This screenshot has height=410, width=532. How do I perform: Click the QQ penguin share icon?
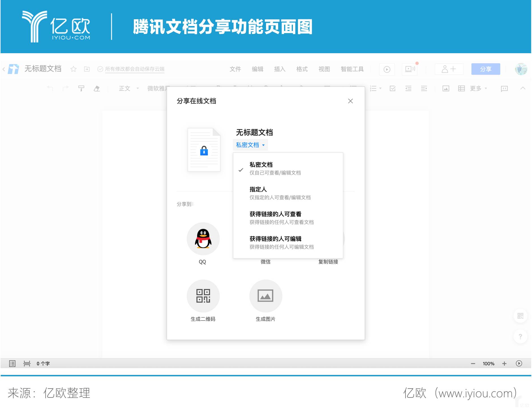[203, 239]
